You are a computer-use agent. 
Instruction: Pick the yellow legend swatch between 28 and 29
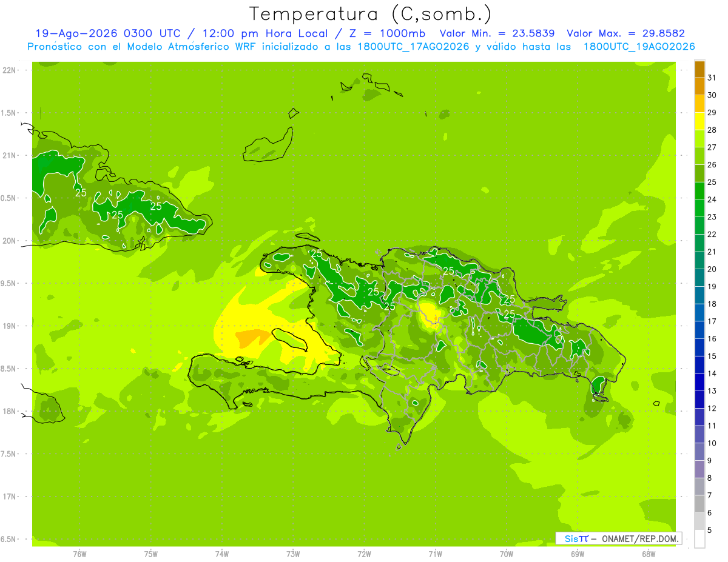[x=700, y=121]
